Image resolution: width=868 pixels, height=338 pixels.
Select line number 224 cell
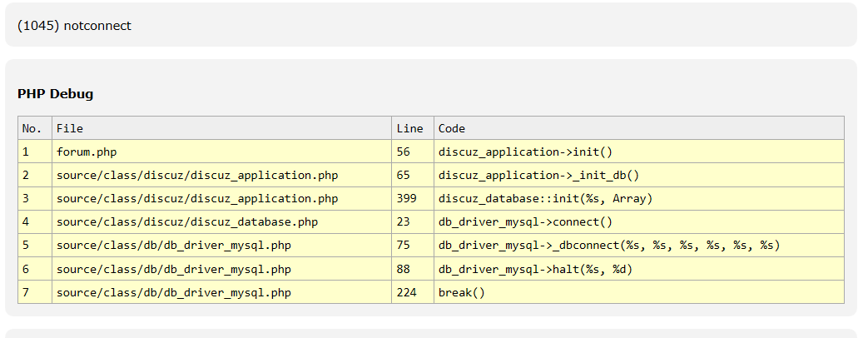(x=407, y=292)
